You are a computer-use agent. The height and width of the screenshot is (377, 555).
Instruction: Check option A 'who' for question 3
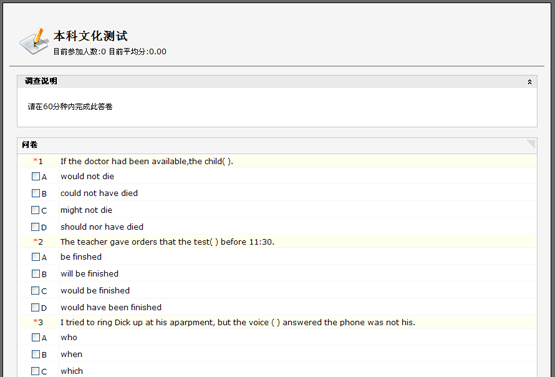(x=36, y=337)
